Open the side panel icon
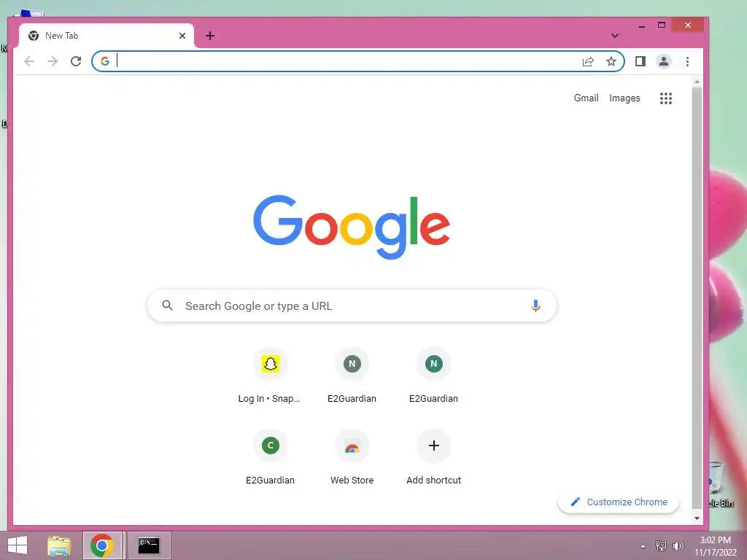 coord(640,61)
